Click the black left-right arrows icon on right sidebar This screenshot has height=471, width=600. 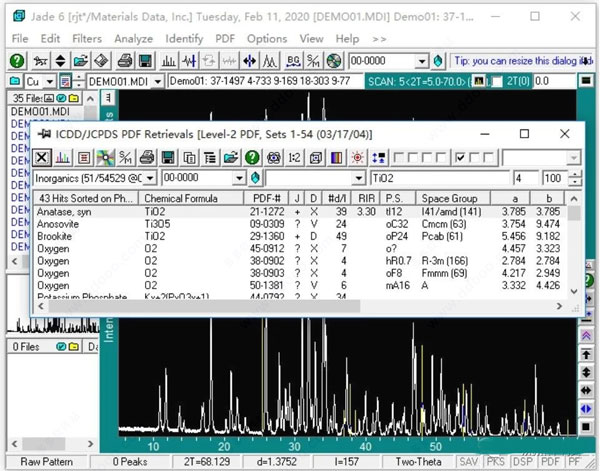pos(586,390)
